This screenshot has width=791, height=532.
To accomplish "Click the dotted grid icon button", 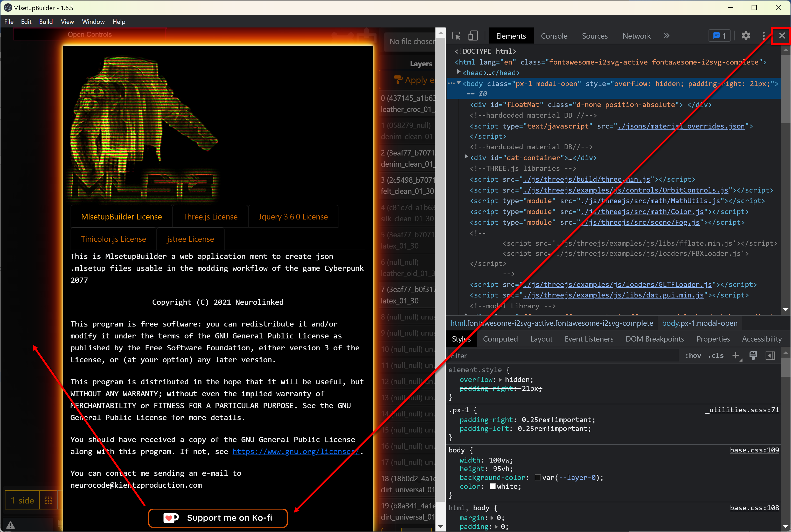I will tap(48, 500).
